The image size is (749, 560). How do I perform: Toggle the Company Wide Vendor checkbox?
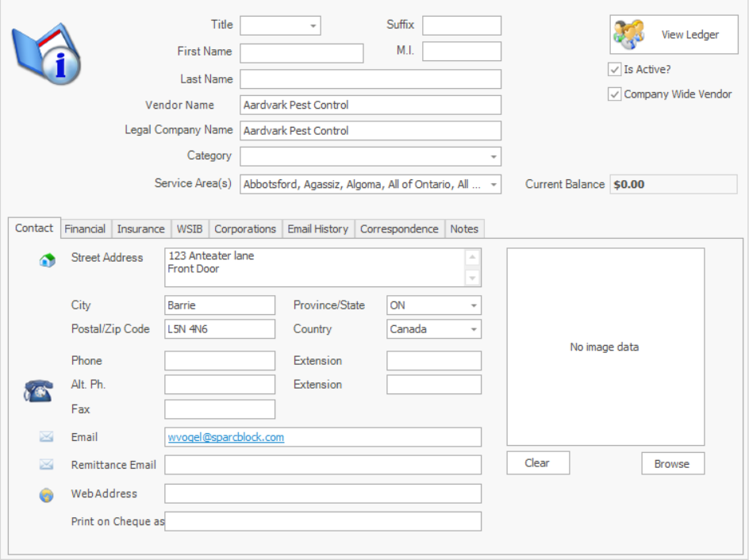(615, 94)
